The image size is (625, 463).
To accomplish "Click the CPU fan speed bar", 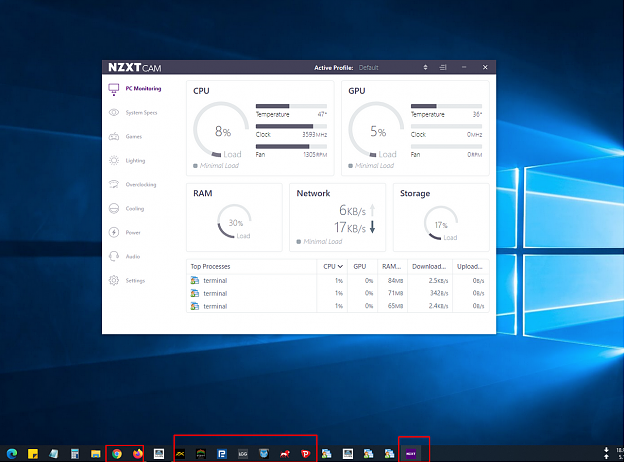I will (291, 146).
